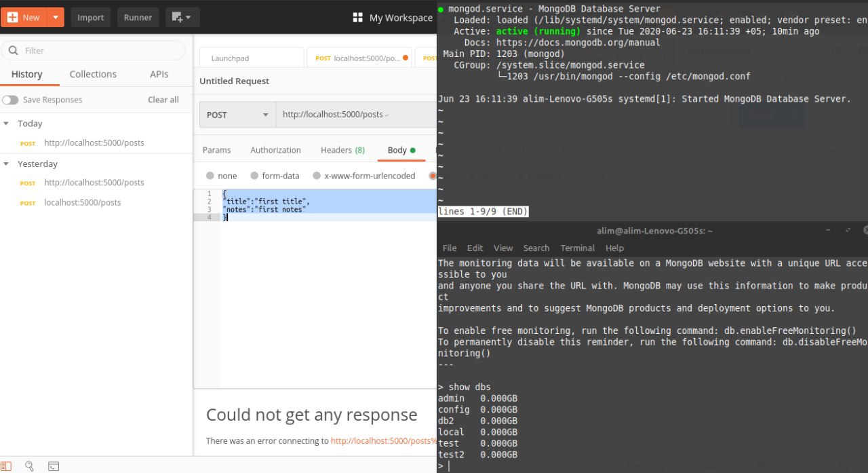Open the Postman Console icon
868x473 pixels.
click(54, 466)
